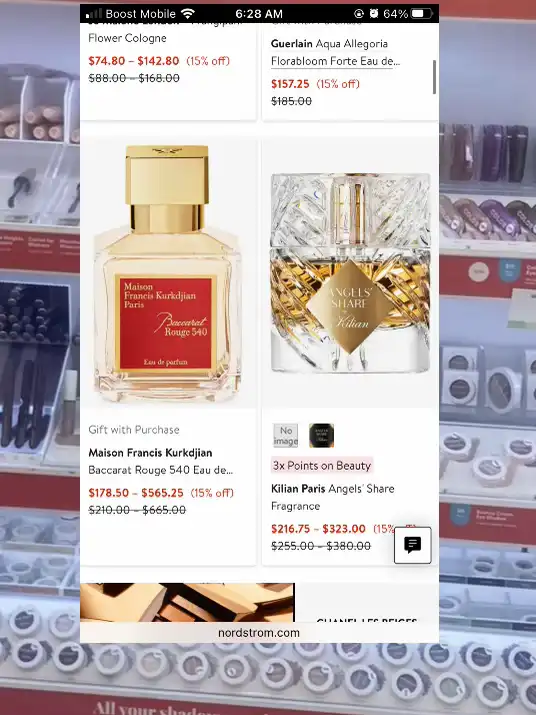Image resolution: width=536 pixels, height=715 pixels.
Task: Tap the cellular signal bars icon
Action: click(94, 14)
